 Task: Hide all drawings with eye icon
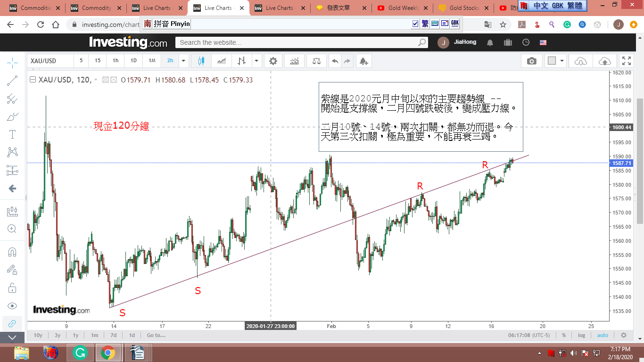tap(12, 306)
